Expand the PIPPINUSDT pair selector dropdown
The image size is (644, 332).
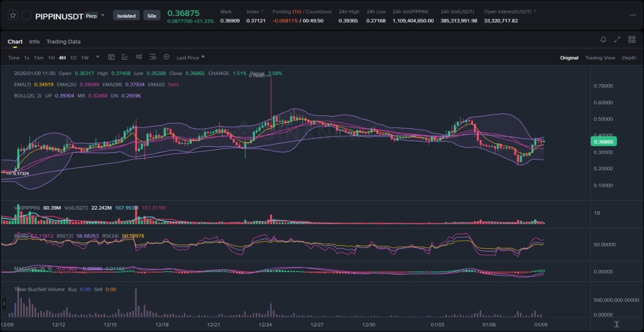[103, 16]
